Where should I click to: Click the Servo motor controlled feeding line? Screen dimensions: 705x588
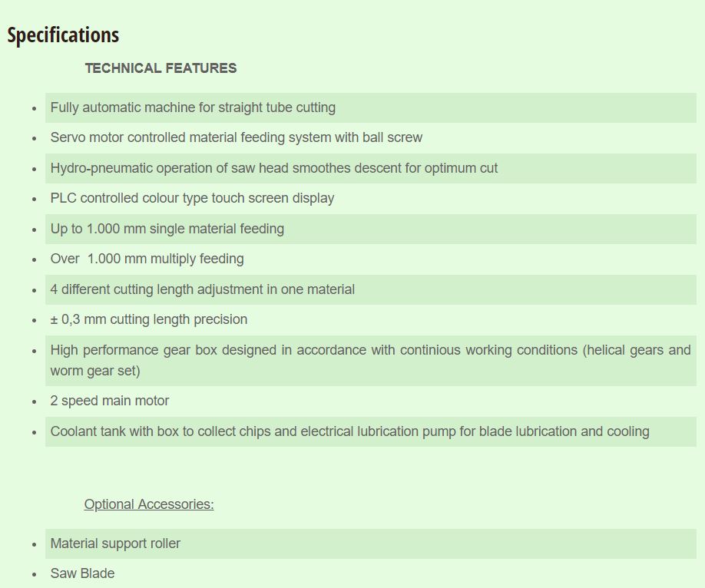(236, 137)
